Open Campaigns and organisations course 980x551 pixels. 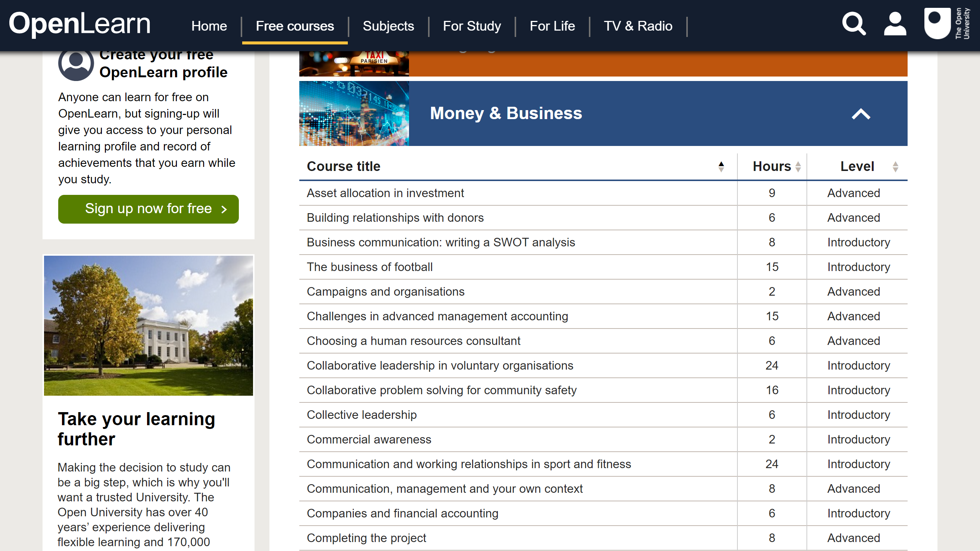[x=386, y=292]
